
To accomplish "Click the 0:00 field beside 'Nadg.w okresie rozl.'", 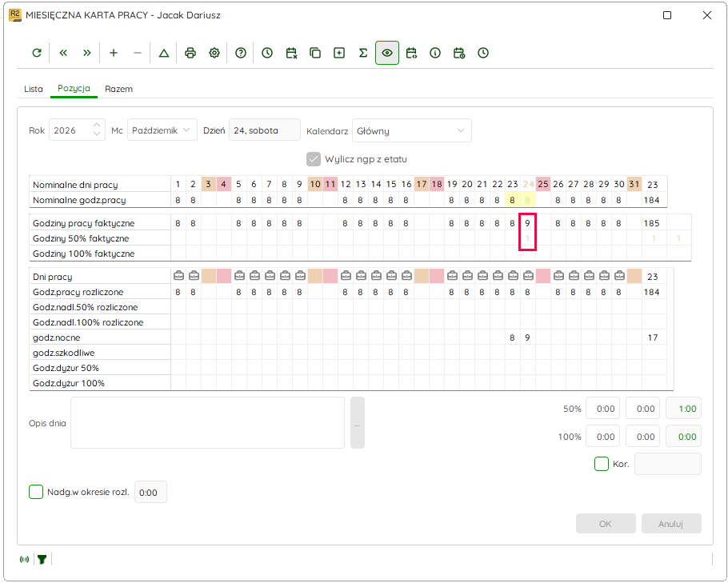I will (150, 493).
